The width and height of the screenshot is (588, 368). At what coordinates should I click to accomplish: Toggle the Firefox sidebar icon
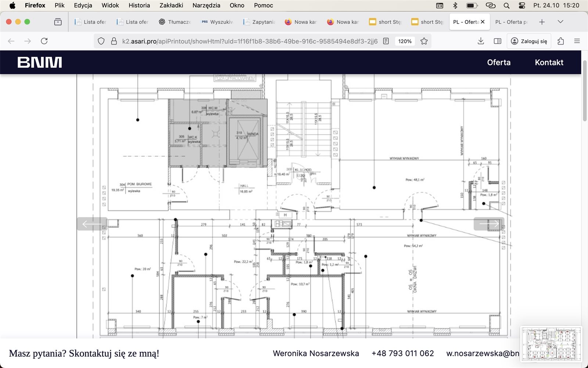[498, 41]
